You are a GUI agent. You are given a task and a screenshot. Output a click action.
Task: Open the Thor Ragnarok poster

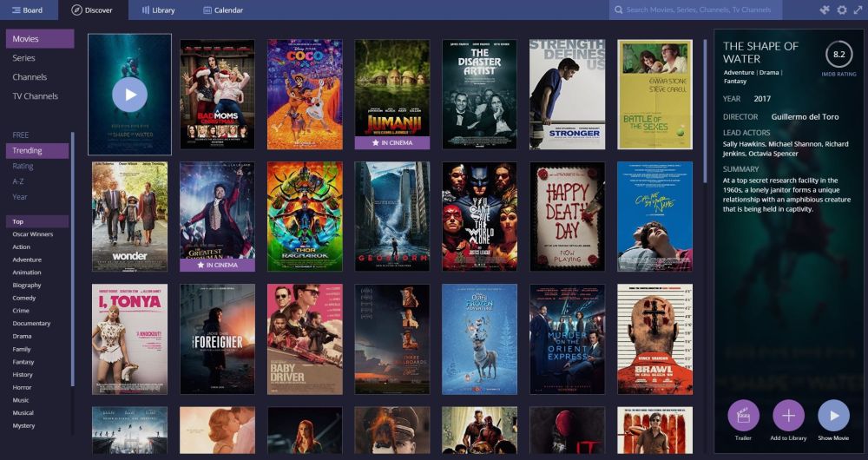click(x=305, y=216)
